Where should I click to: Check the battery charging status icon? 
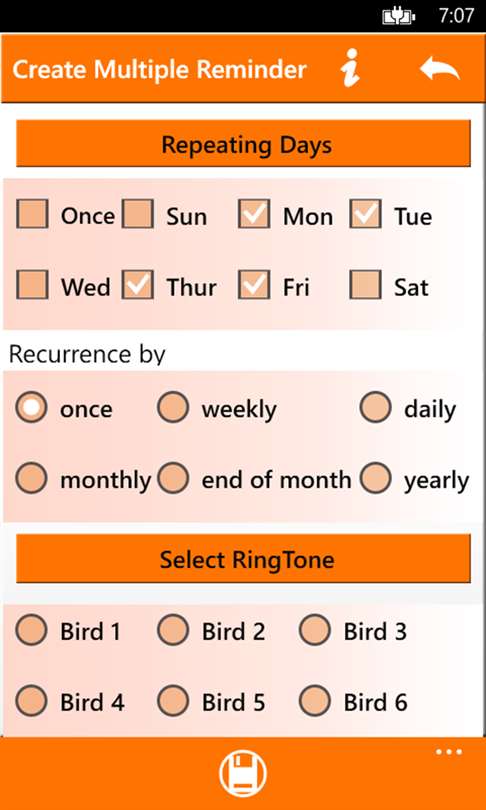click(399, 17)
